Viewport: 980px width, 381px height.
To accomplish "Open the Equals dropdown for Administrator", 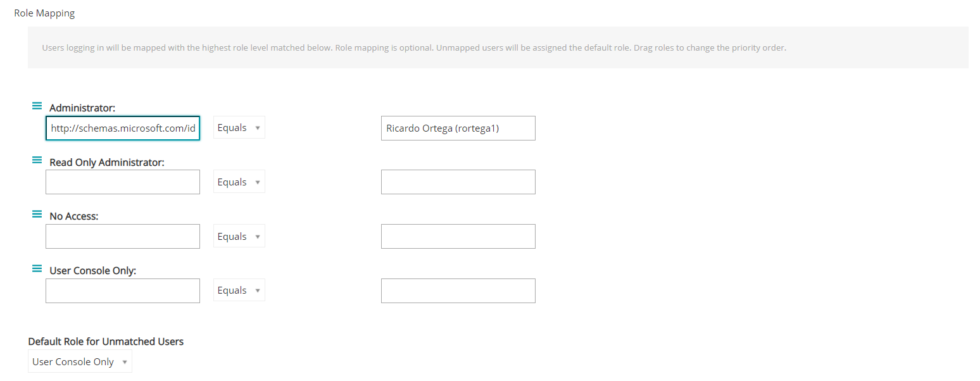I will [x=239, y=127].
